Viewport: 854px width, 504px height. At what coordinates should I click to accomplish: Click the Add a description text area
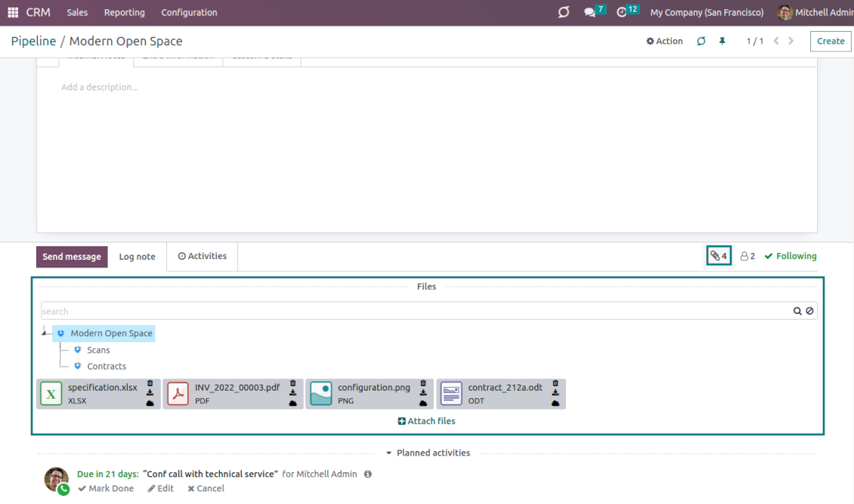(100, 87)
